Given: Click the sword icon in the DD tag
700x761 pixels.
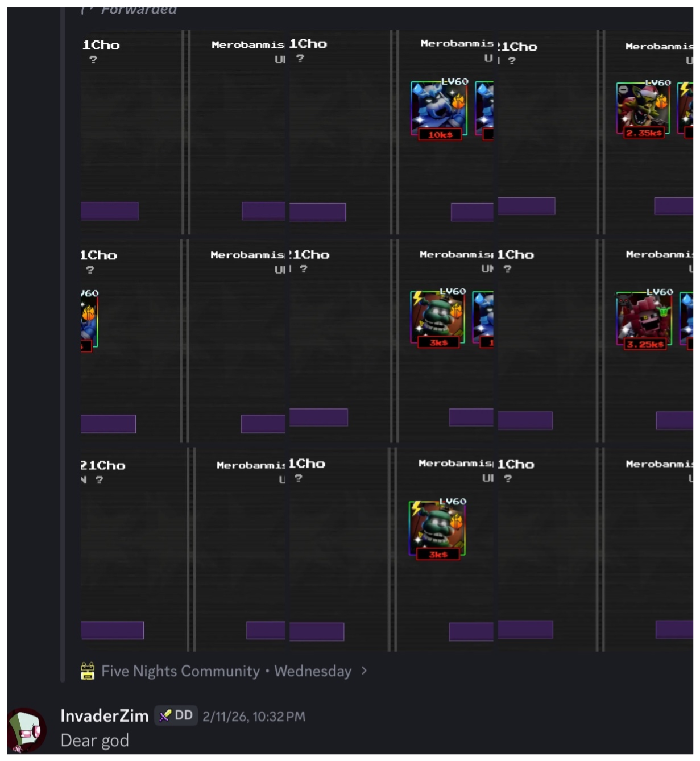Looking at the screenshot, I should pyautogui.click(x=165, y=715).
